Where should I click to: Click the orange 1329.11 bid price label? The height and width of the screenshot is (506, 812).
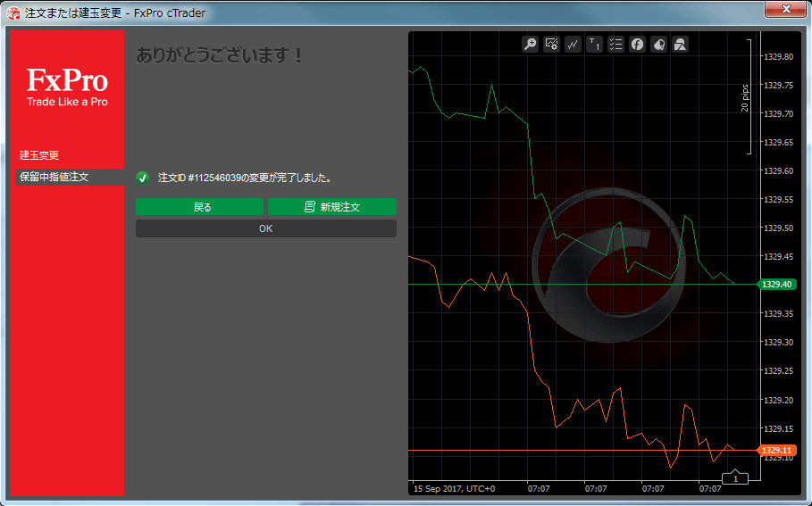tap(777, 450)
